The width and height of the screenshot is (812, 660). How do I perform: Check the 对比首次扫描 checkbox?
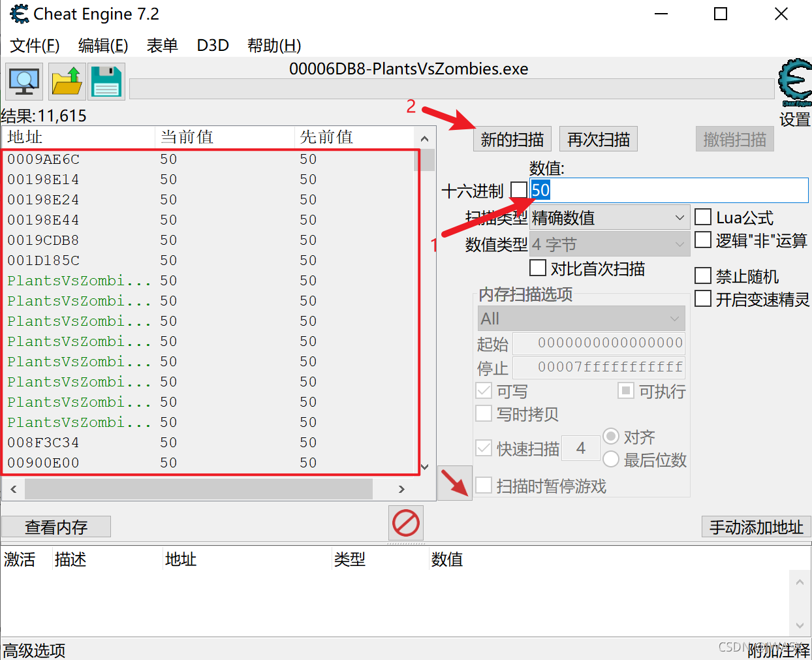coord(538,268)
